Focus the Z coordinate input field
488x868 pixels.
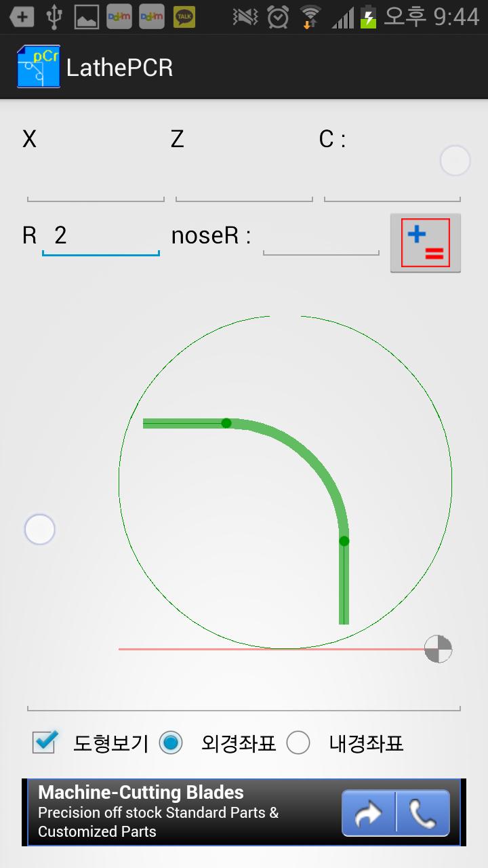(244, 184)
